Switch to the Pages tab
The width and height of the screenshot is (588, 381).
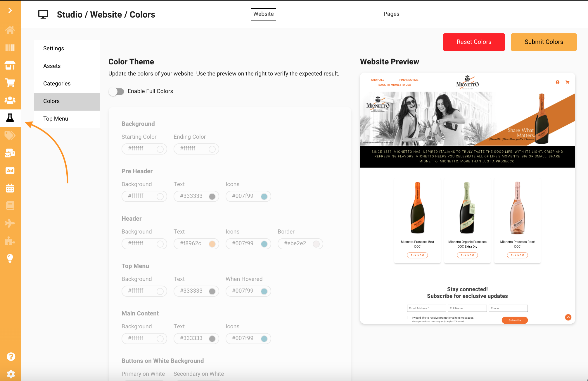coord(391,14)
